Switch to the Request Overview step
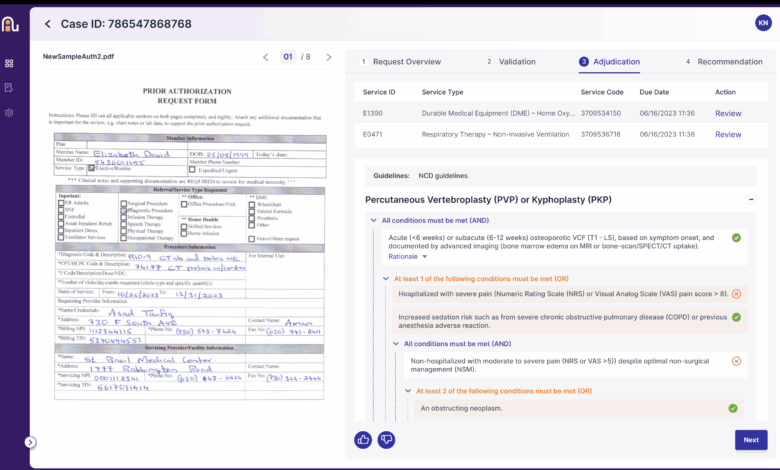This screenshot has width=780, height=470. 405,62
